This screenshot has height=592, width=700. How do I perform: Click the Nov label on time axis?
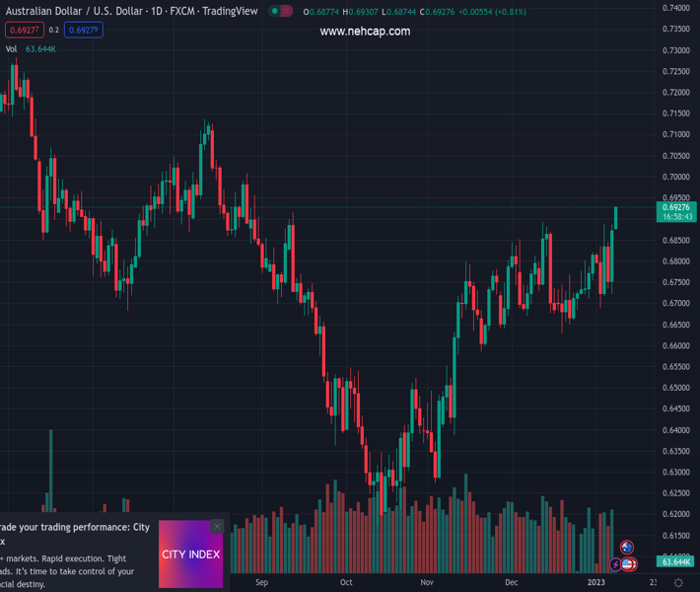tap(427, 583)
